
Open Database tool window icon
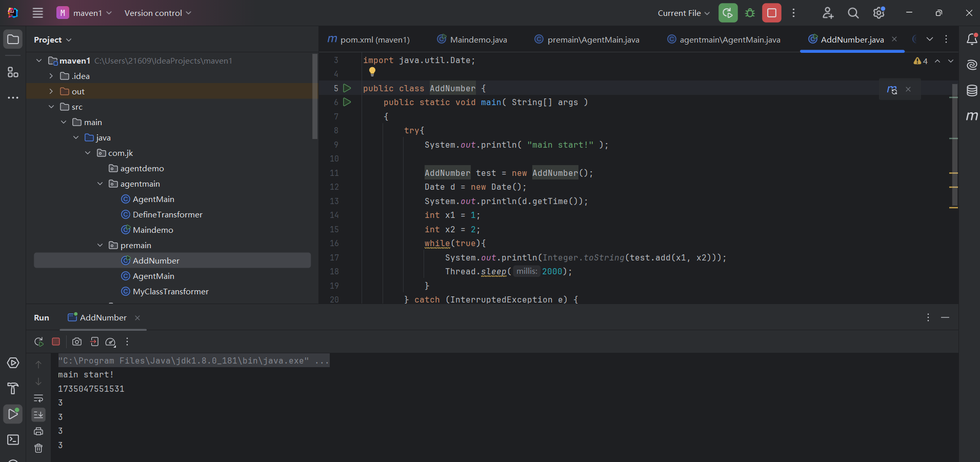[972, 91]
